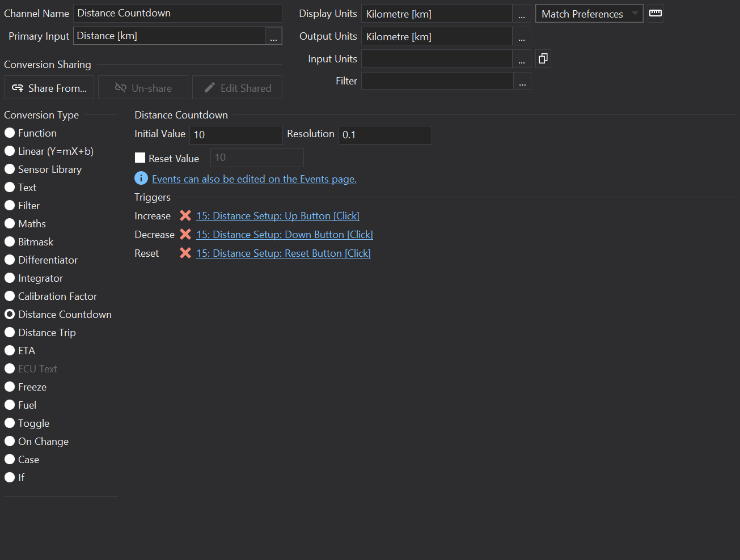Screen dimensions: 740x560
Task: Click the blue info icon near Events link
Action: click(x=141, y=179)
